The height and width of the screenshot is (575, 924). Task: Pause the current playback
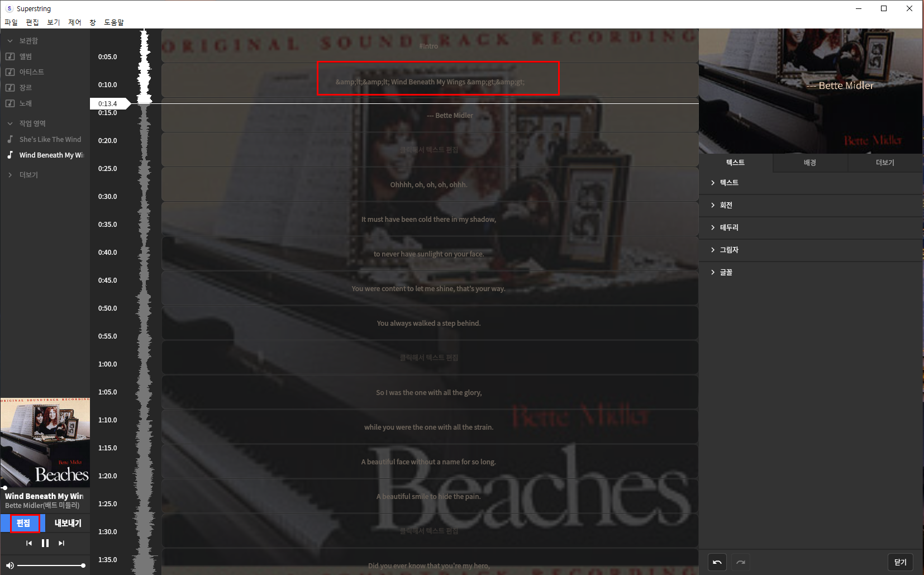click(45, 543)
